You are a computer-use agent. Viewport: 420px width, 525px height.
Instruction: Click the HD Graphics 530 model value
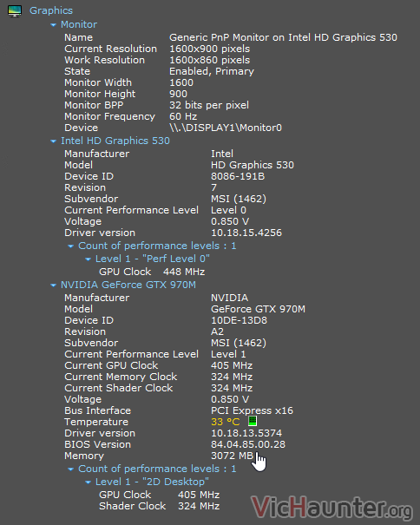click(x=253, y=165)
